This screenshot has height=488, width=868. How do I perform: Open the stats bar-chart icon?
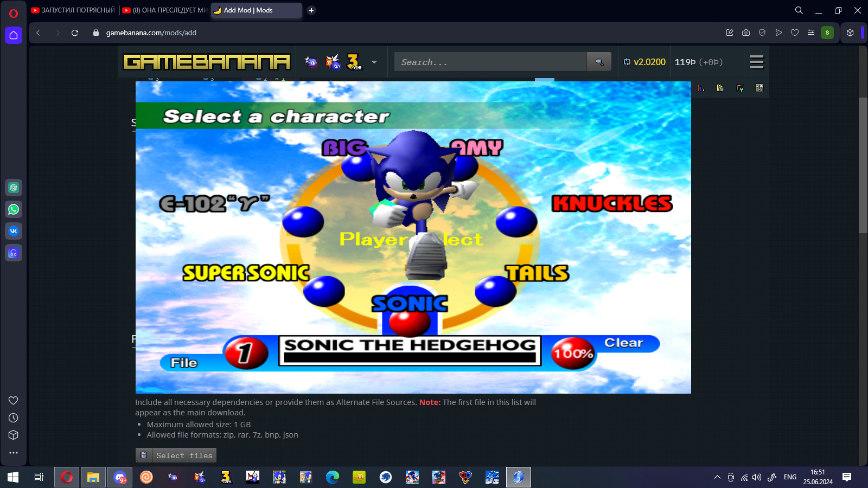pyautogui.click(x=700, y=87)
